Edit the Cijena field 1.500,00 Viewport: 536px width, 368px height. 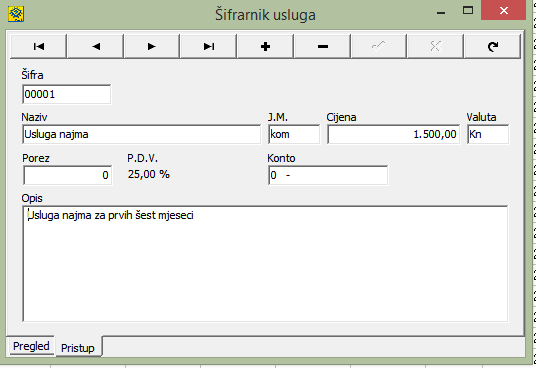(x=393, y=134)
